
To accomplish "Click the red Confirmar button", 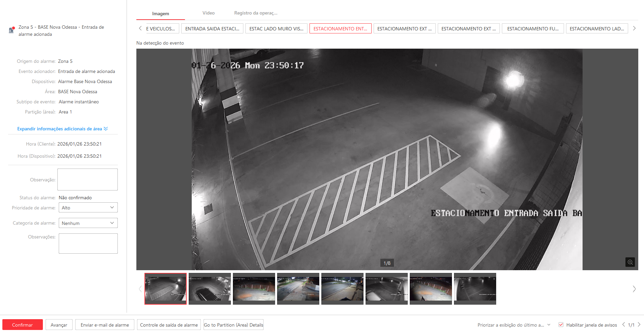I will click(23, 325).
